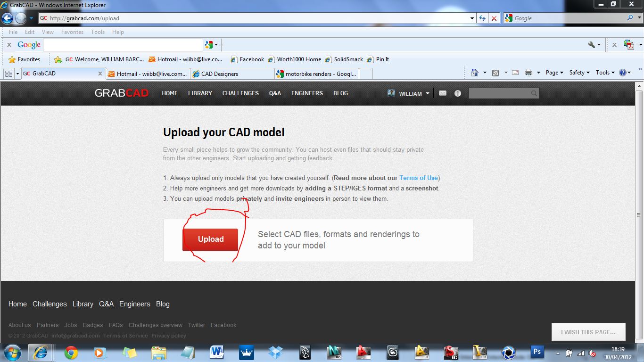This screenshot has width=644, height=362.
Task: Switch to the CAD Designers tab
Action: [232, 74]
